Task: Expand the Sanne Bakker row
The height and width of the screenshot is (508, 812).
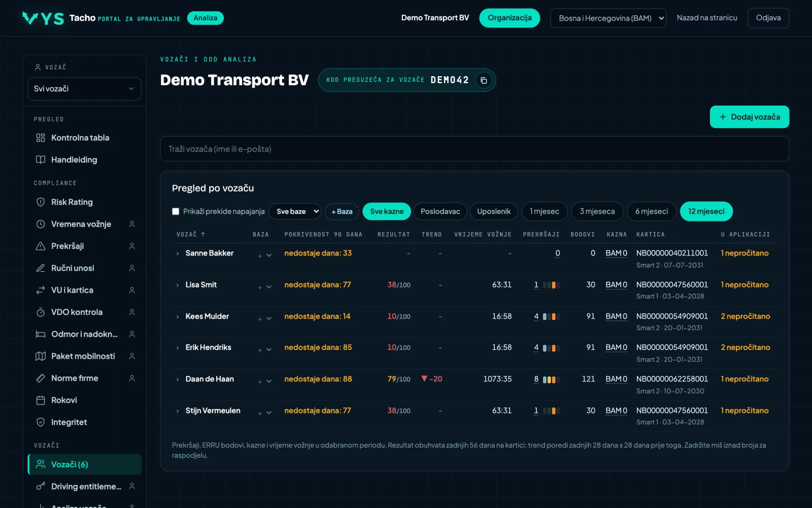Action: tap(177, 253)
